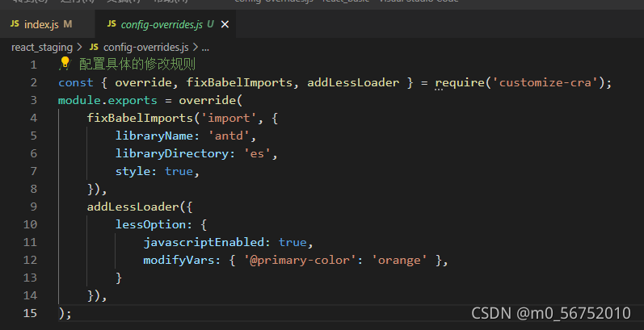
Task: Click line number 9 in gutter
Action: tap(33, 207)
